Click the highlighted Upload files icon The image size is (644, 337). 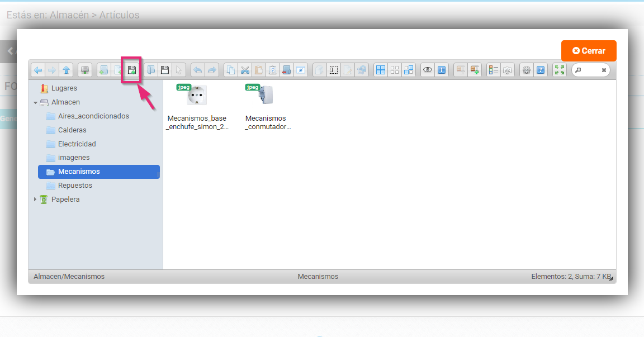pos(131,70)
